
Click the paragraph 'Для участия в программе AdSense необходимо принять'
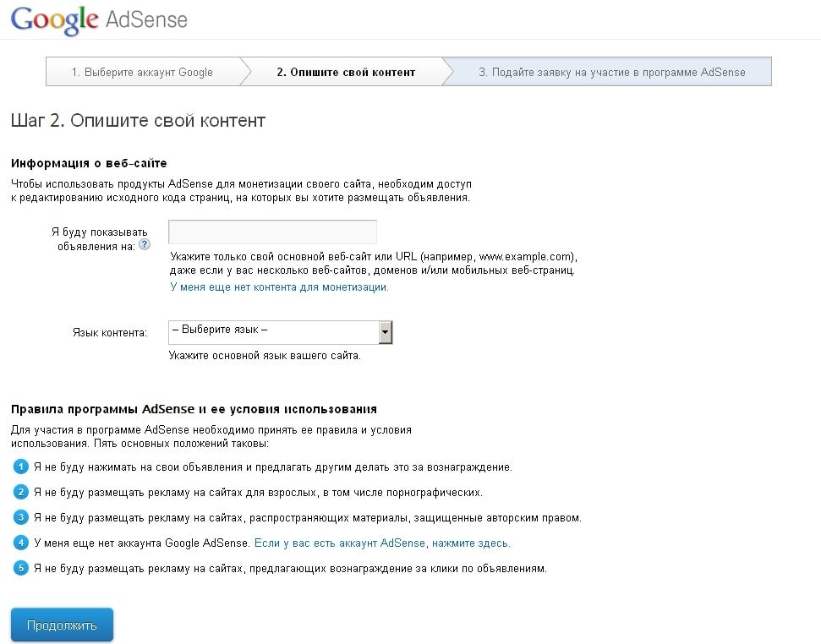click(211, 437)
